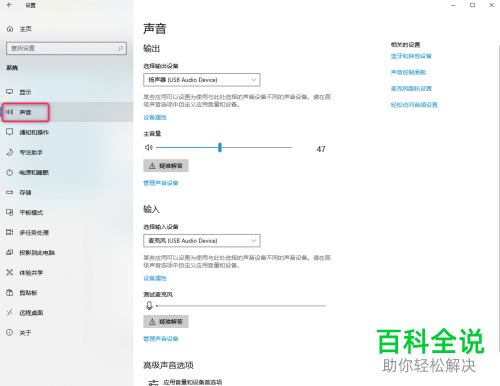Open 设备属性 under the output device
This screenshot has width=500, height=386.
coord(155,117)
